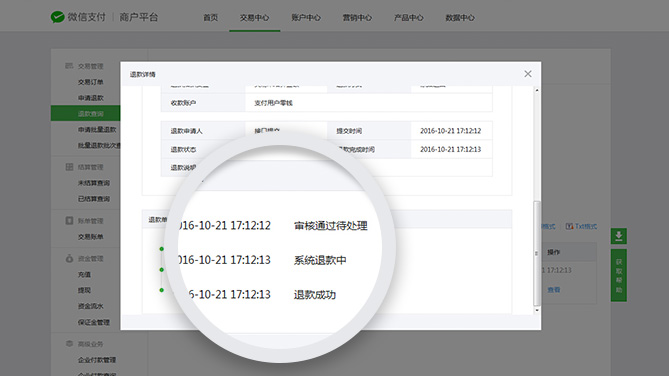Open the 数据中心 tab
This screenshot has width=669, height=376.
[x=460, y=17]
